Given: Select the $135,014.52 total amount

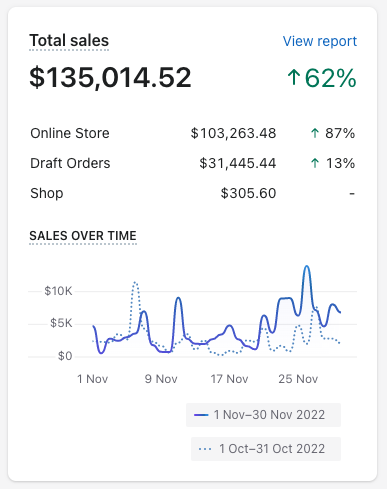Looking at the screenshot, I should point(110,78).
